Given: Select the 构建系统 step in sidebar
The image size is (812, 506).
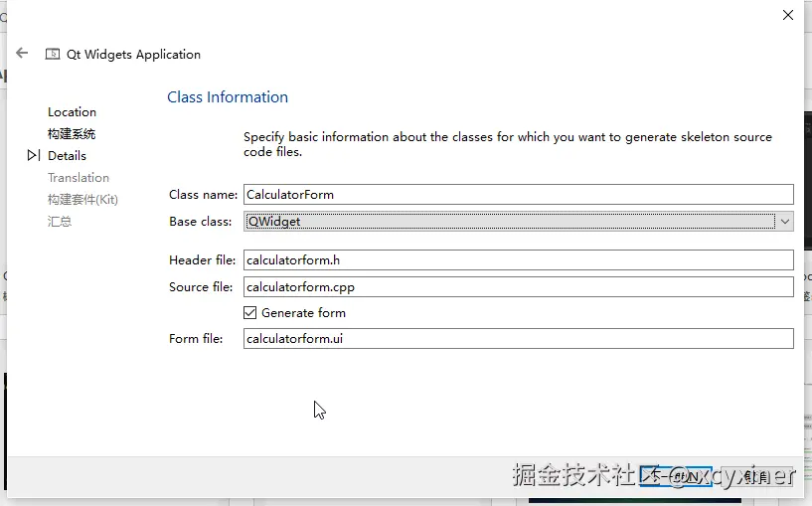Looking at the screenshot, I should (72, 134).
